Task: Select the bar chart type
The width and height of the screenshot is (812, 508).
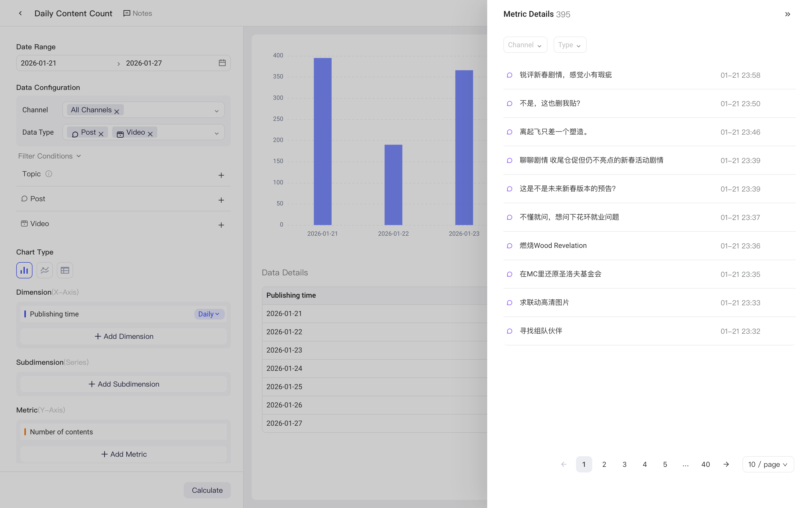Action: pyautogui.click(x=24, y=270)
